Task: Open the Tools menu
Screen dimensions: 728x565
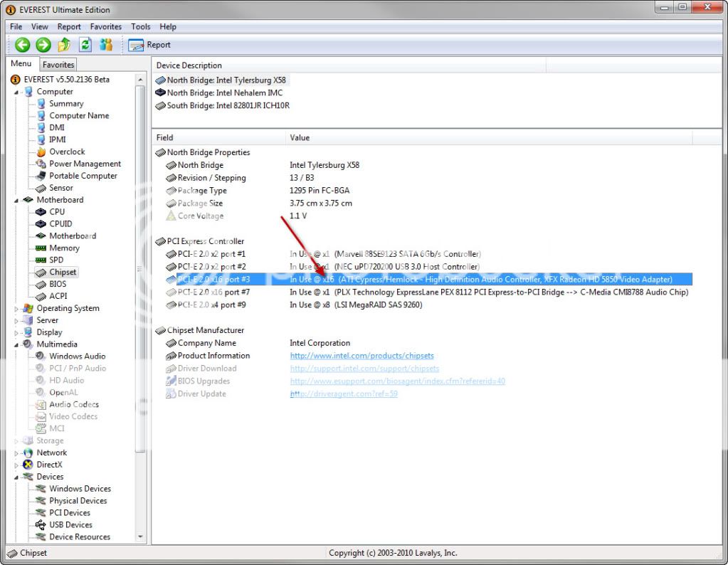Action: point(141,26)
